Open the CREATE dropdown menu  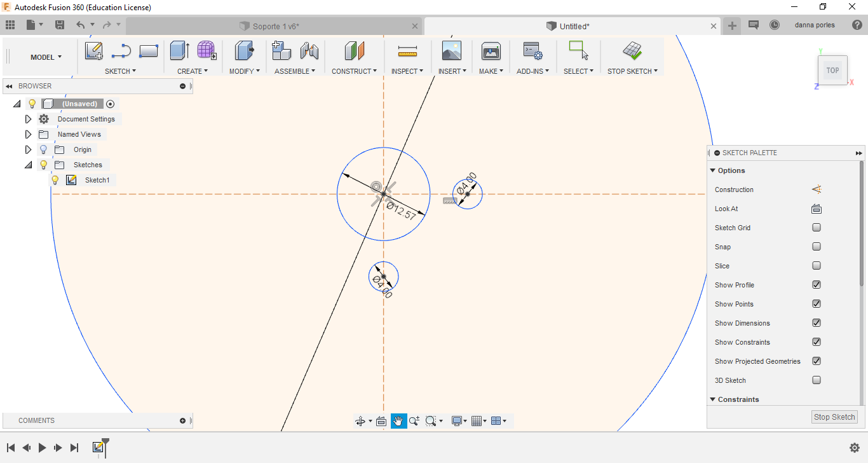coord(193,71)
